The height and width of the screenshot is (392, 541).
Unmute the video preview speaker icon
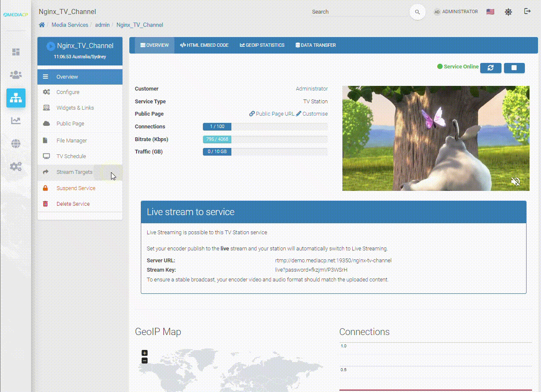[x=515, y=182]
